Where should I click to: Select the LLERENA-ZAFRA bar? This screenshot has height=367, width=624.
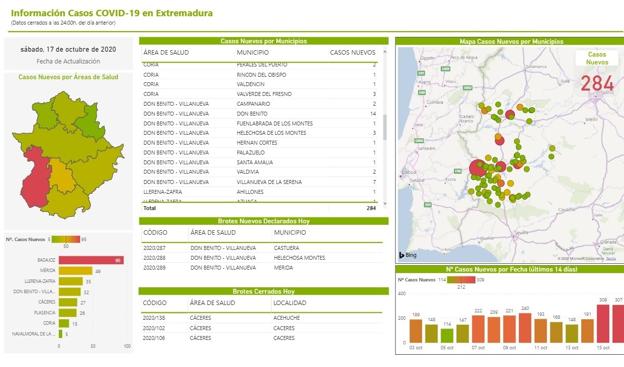click(x=71, y=281)
